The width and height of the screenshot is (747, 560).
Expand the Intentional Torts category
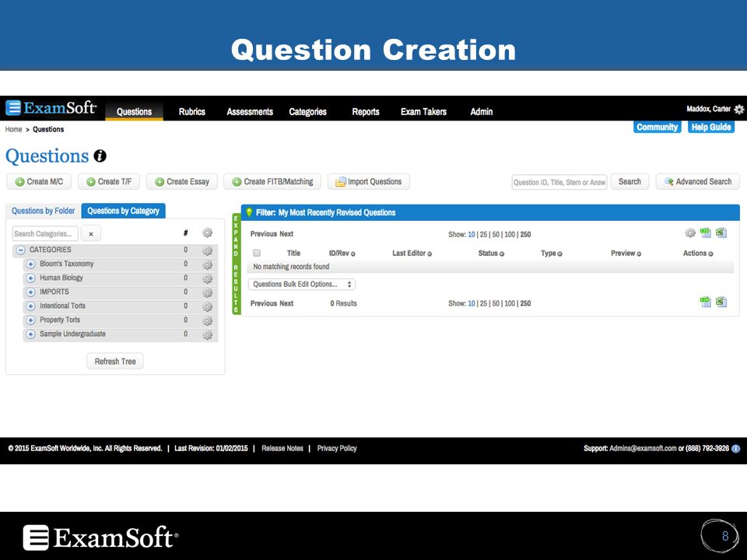click(30, 306)
